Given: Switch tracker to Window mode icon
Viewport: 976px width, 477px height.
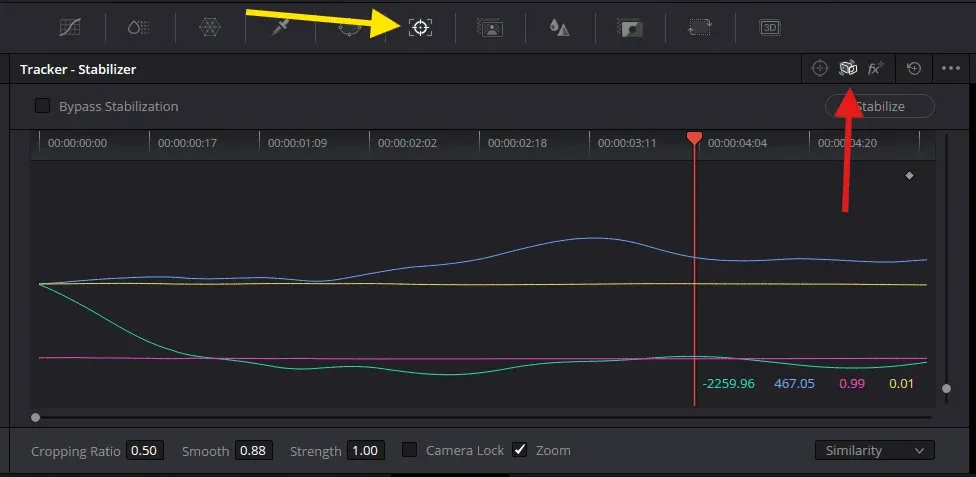Looking at the screenshot, I should point(820,68).
